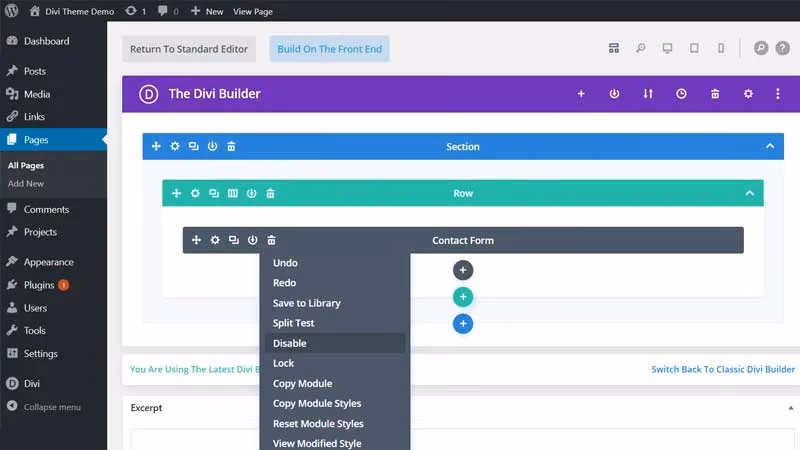This screenshot has height=450, width=800.
Task: Switch to wireframe view icon
Action: point(614,48)
